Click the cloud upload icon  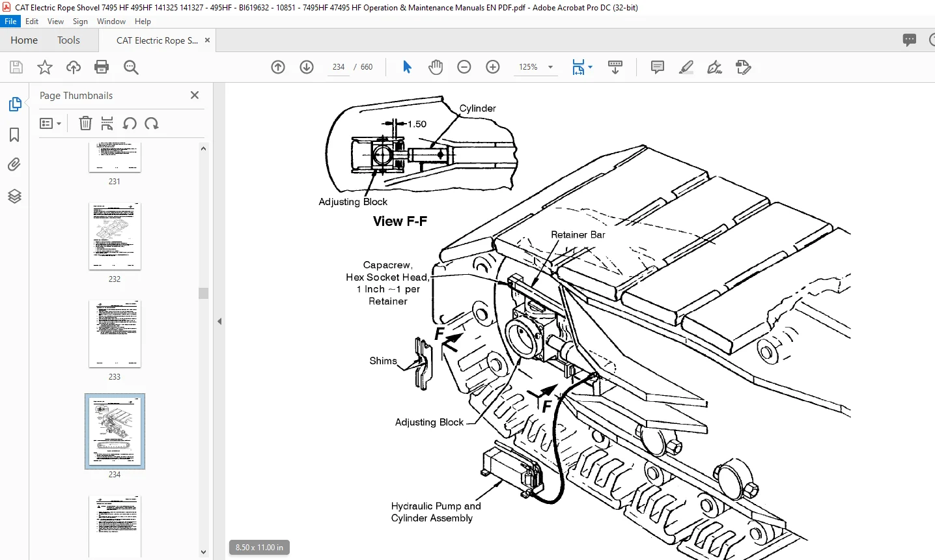click(x=74, y=67)
